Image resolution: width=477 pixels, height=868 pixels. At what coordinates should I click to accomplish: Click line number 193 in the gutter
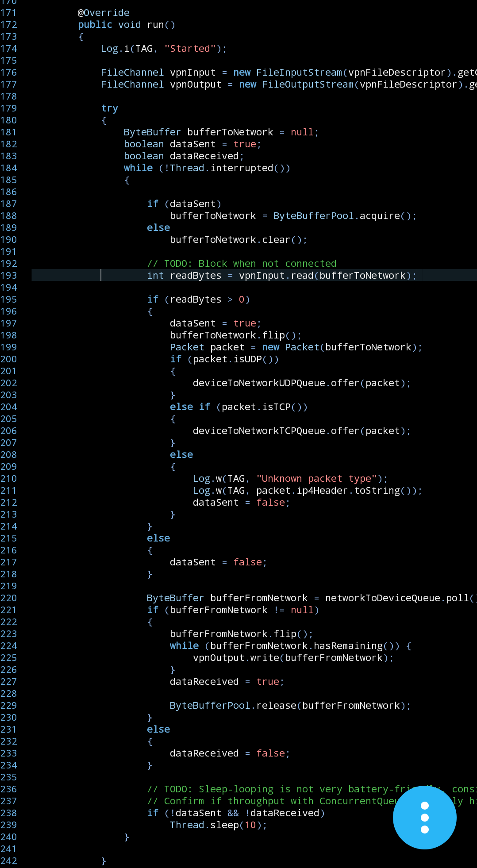9,276
